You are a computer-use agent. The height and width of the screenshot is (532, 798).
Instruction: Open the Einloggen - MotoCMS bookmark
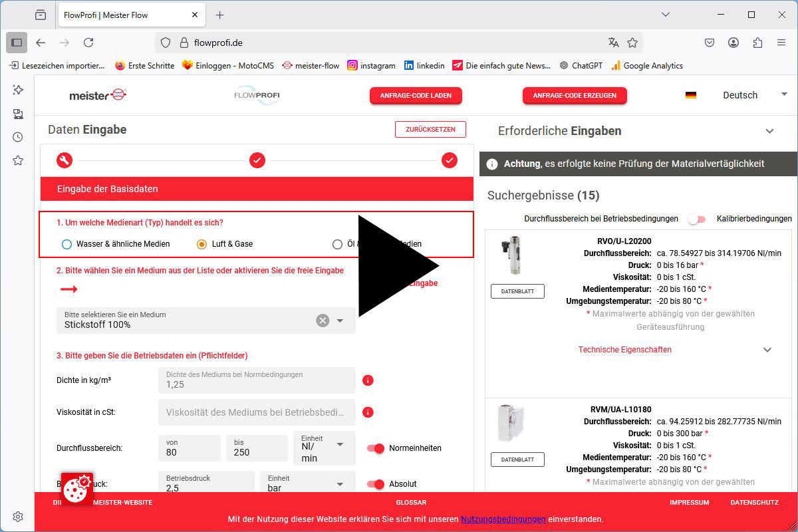(x=227, y=66)
